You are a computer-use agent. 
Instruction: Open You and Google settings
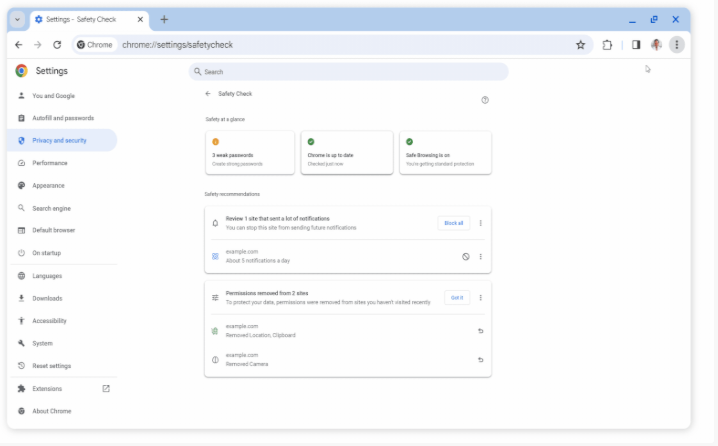pos(62,96)
